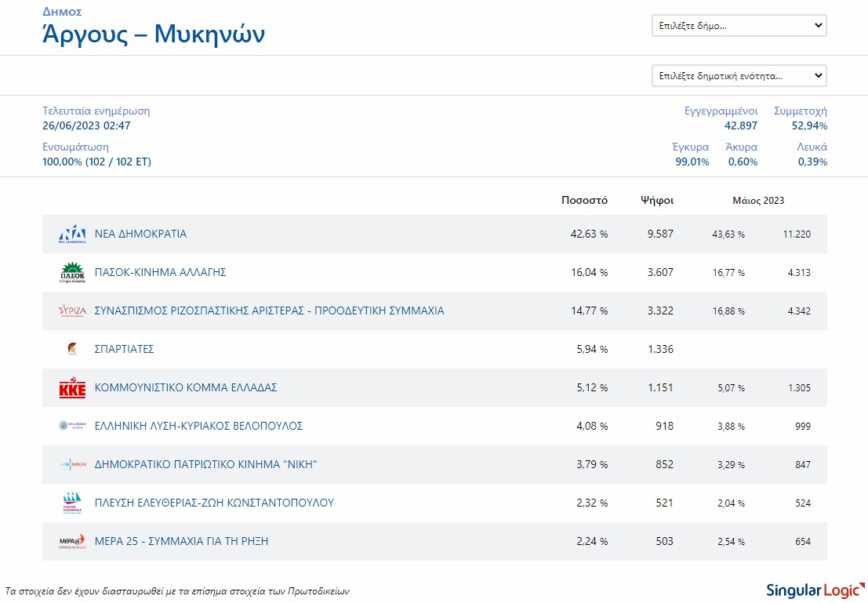Viewport: 868px width, 603px height.
Task: Click the Ποσοστό column header
Action: click(x=584, y=200)
